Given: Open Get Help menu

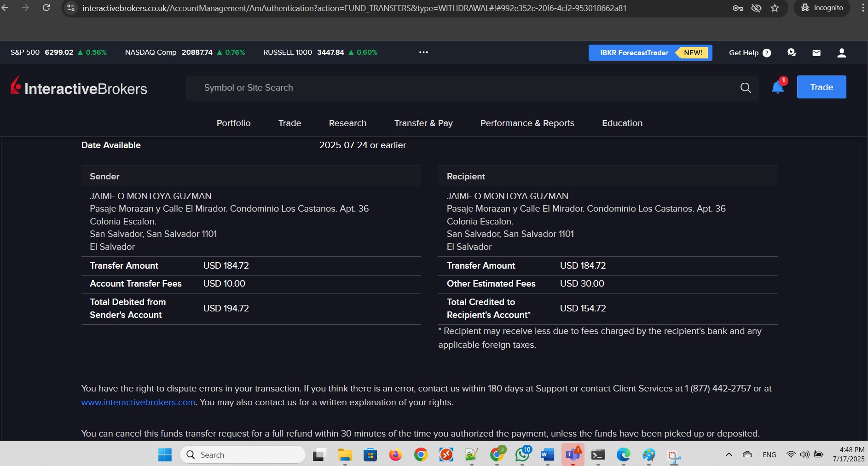Looking at the screenshot, I should (750, 52).
